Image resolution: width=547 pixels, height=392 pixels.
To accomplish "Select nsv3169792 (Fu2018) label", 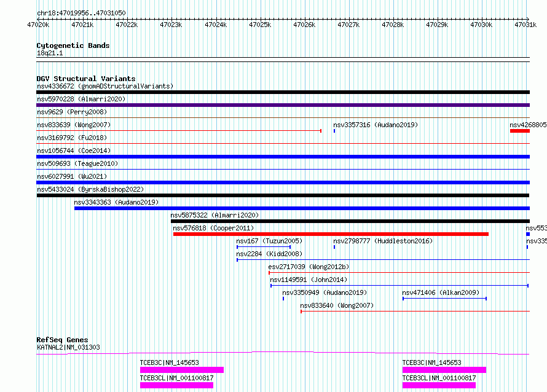I will point(72,138).
